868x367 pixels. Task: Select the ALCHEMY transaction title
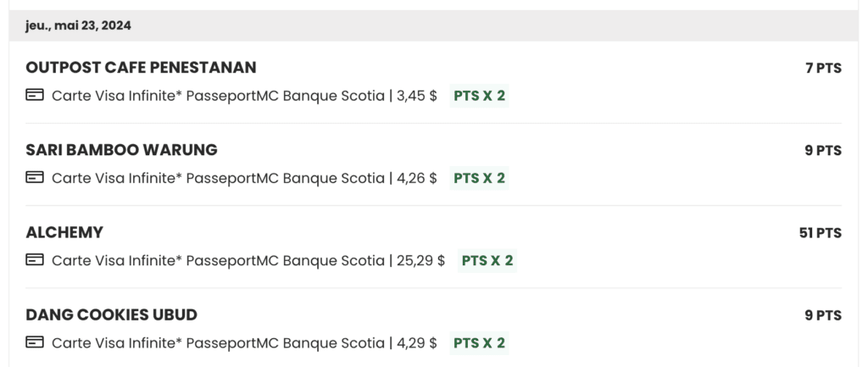pyautogui.click(x=64, y=232)
